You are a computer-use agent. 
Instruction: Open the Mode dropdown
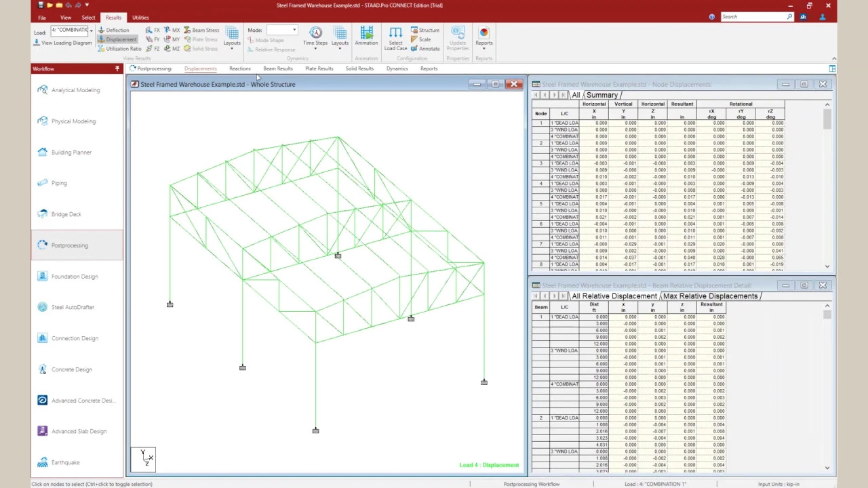pos(281,30)
